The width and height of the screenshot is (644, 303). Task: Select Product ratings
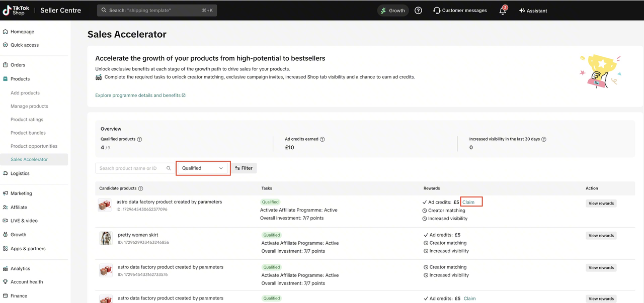(27, 120)
